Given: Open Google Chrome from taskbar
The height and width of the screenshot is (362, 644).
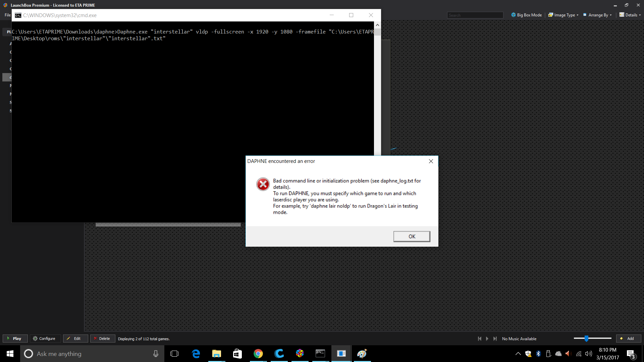Looking at the screenshot, I should click(258, 354).
